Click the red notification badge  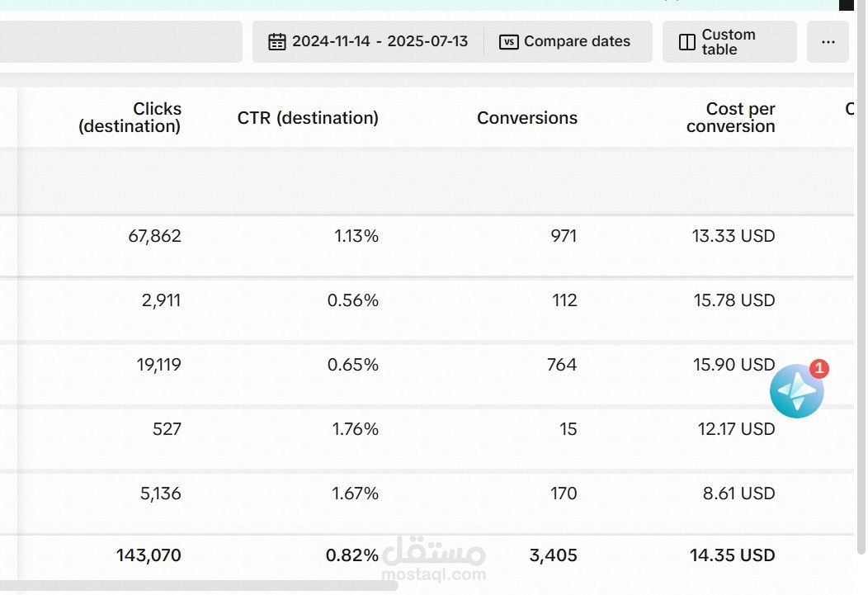(818, 369)
